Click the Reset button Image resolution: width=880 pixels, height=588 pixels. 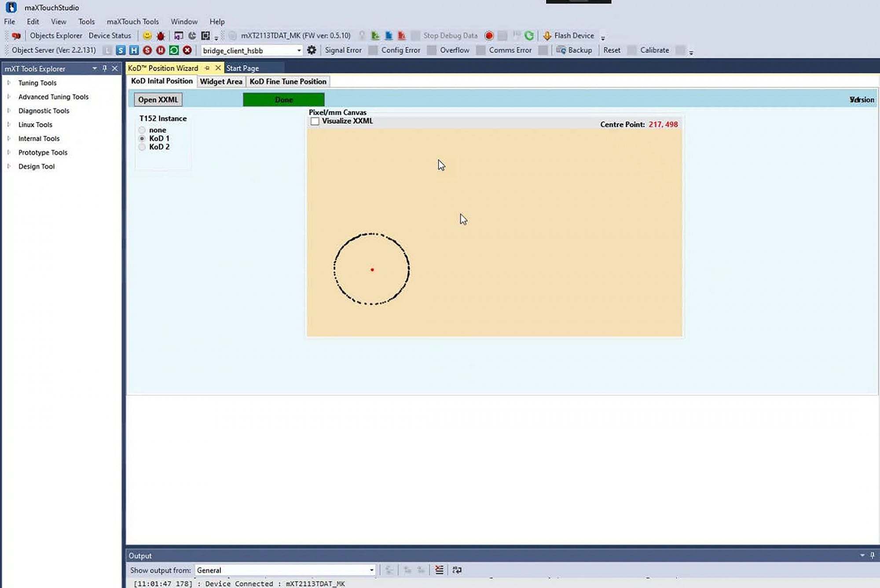[x=612, y=50]
